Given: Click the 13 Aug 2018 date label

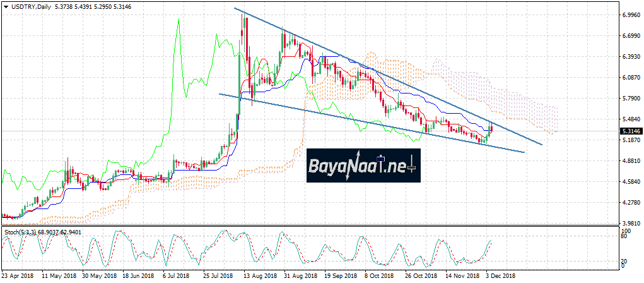Looking at the screenshot, I should click(260, 277).
